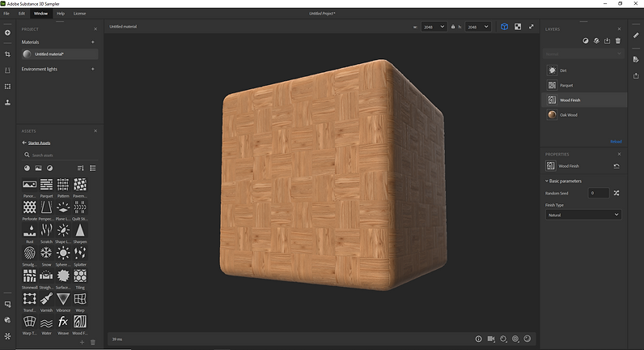
Task: Pick the Perspective transform asset
Action: pyautogui.click(x=46, y=207)
